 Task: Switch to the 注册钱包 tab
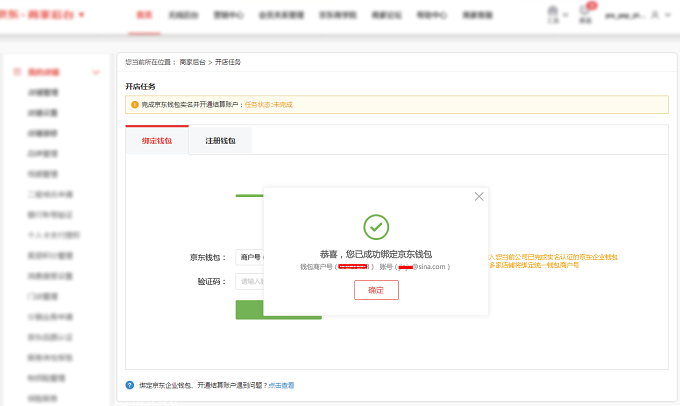click(220, 140)
